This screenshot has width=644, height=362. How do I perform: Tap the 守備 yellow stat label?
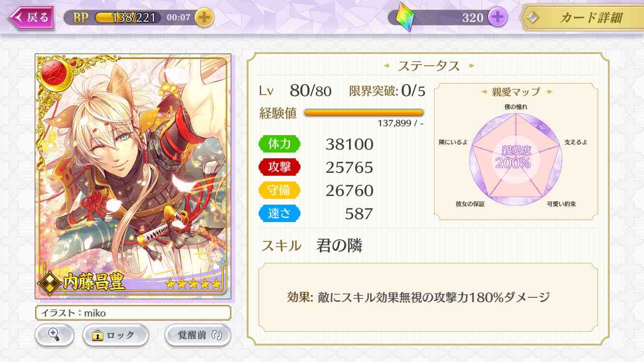[x=279, y=190]
